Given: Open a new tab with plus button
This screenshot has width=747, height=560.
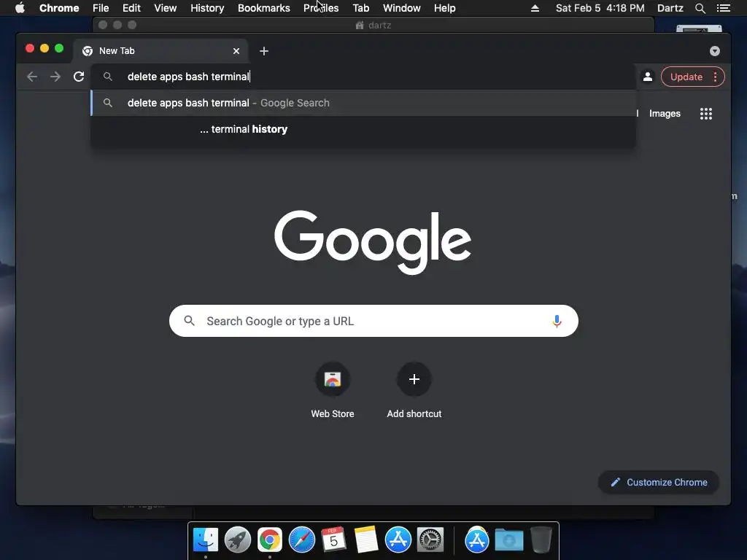Looking at the screenshot, I should click(x=264, y=51).
